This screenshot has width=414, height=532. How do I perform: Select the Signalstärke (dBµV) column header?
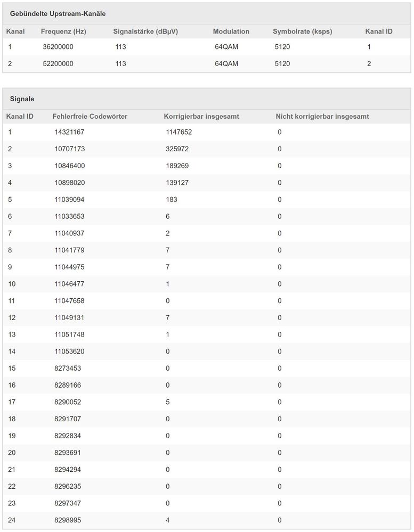point(145,32)
